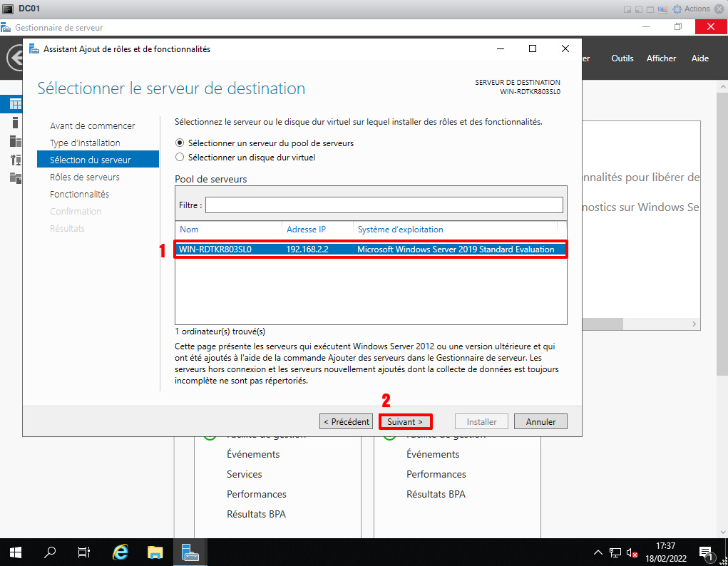
Task: Sort server pool by 'Adresse IP' column
Action: [306, 230]
